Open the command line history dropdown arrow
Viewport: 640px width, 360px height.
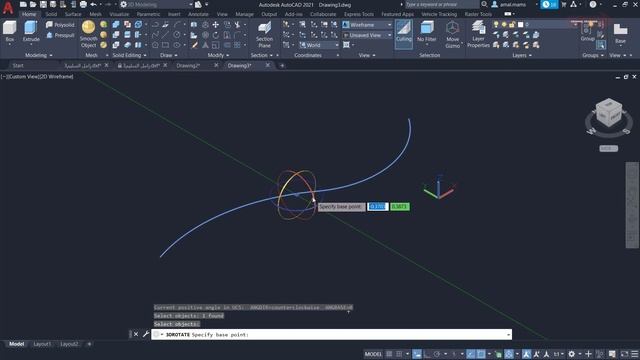click(509, 335)
